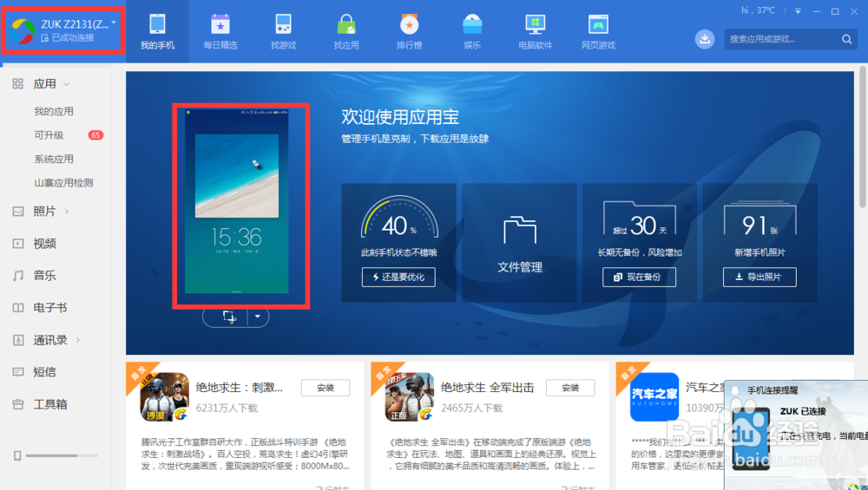
Task: Click the 应用宝 logo icon
Action: point(23,31)
